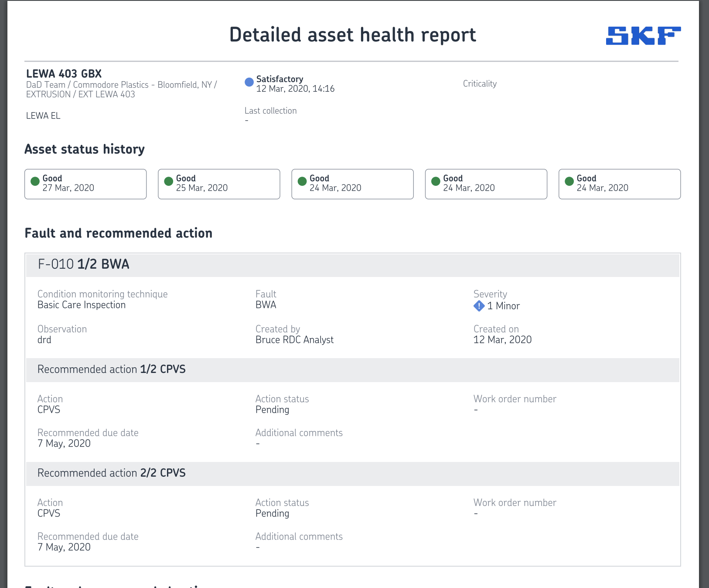Click the Minor severity diamond icon
This screenshot has width=709, height=588.
pyautogui.click(x=479, y=306)
